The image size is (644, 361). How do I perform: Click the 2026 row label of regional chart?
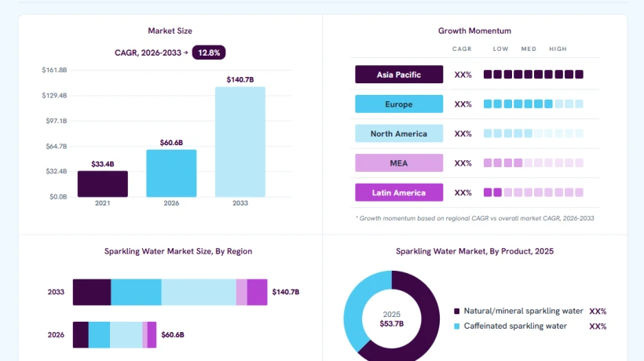pyautogui.click(x=56, y=335)
